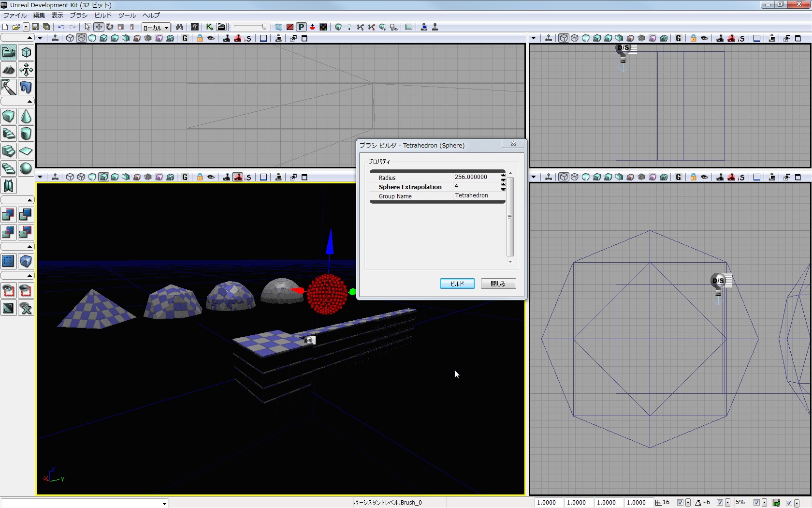The width and height of the screenshot is (812, 508).
Task: Open the ファイル menu
Action: coord(15,15)
